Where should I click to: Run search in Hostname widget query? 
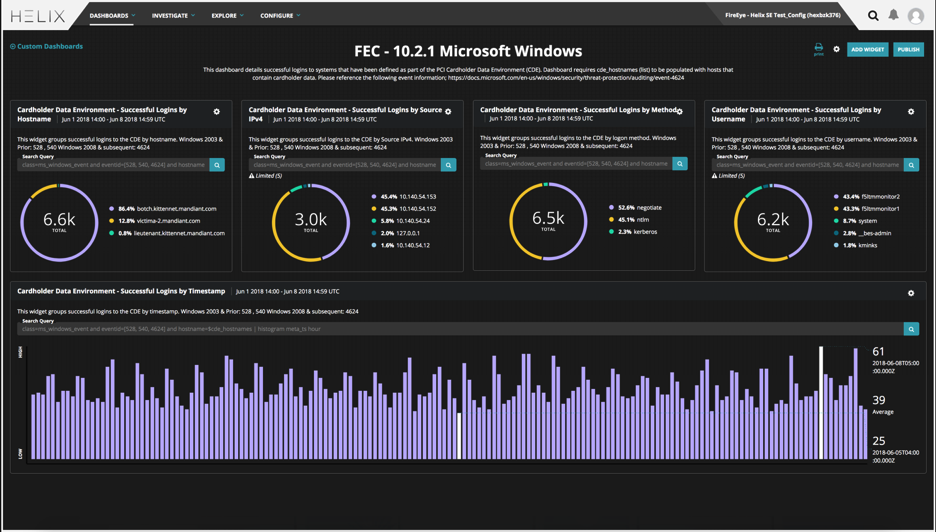pyautogui.click(x=217, y=165)
